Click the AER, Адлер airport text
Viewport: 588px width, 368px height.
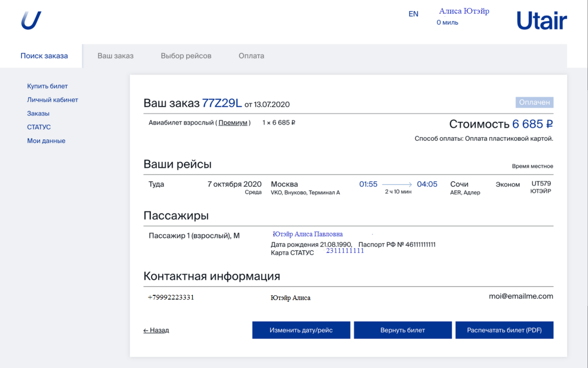465,193
